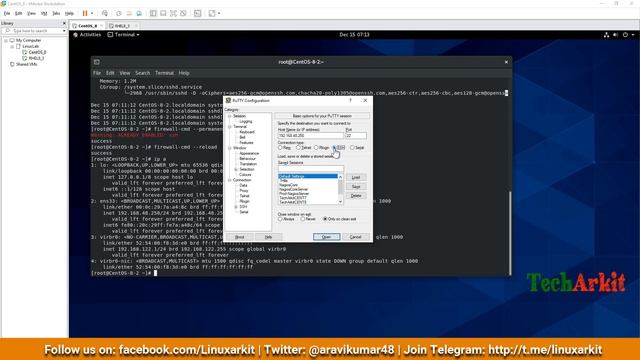The image size is (640, 360).
Task: Click the unity mode toolbar icon
Action: click(x=184, y=13)
